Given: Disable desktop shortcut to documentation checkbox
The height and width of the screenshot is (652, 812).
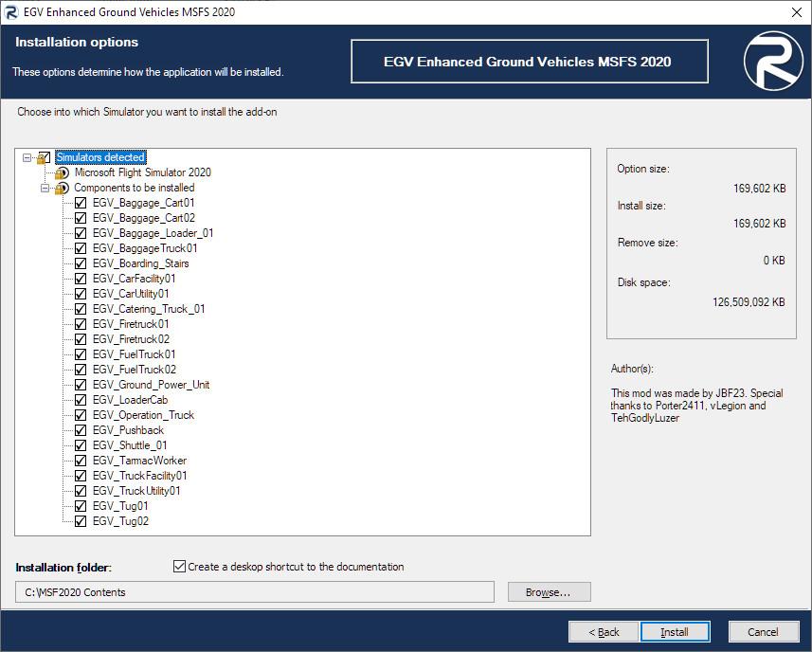Looking at the screenshot, I should [179, 566].
